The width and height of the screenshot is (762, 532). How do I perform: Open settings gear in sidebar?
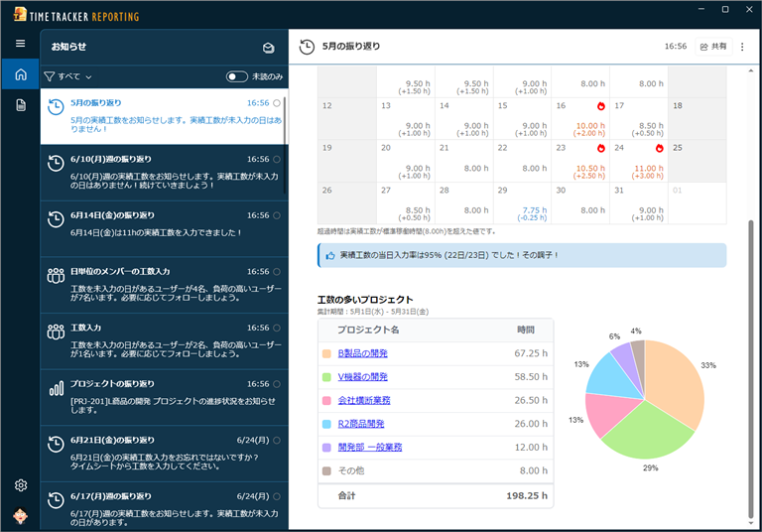[x=20, y=485]
